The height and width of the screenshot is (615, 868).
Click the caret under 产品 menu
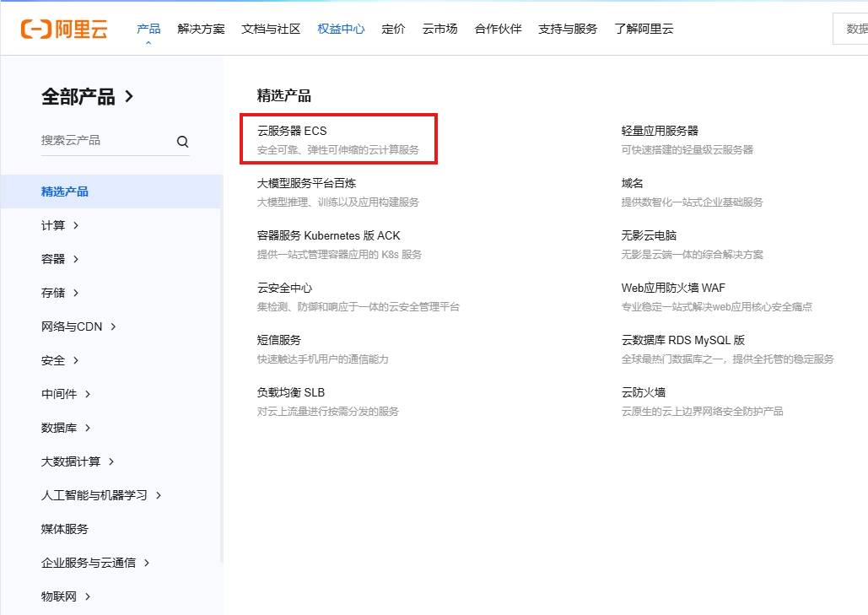(x=148, y=43)
